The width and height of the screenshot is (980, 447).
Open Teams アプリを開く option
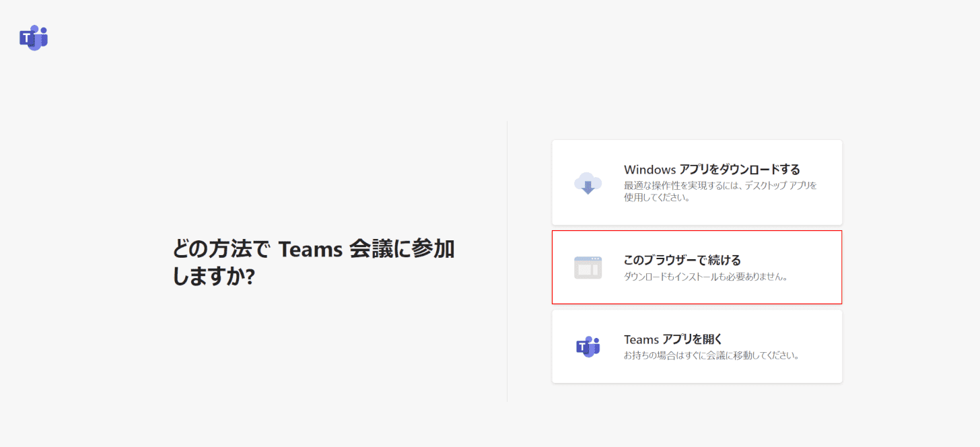(x=697, y=347)
